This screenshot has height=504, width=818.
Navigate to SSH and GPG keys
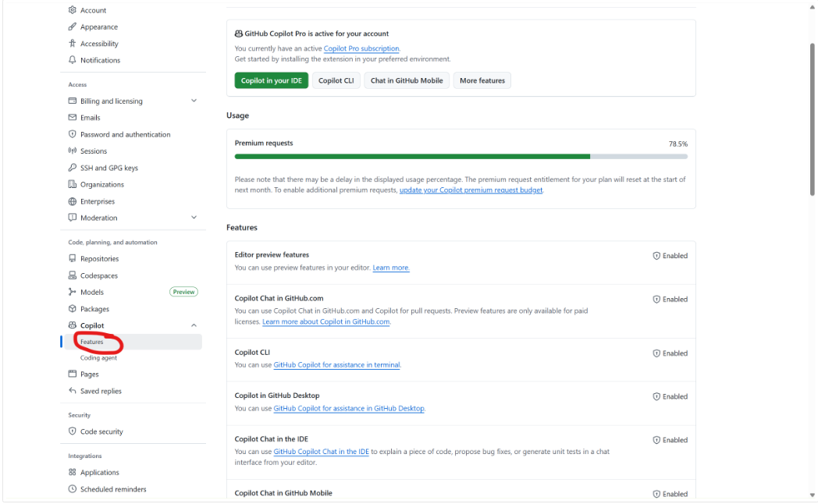[109, 168]
